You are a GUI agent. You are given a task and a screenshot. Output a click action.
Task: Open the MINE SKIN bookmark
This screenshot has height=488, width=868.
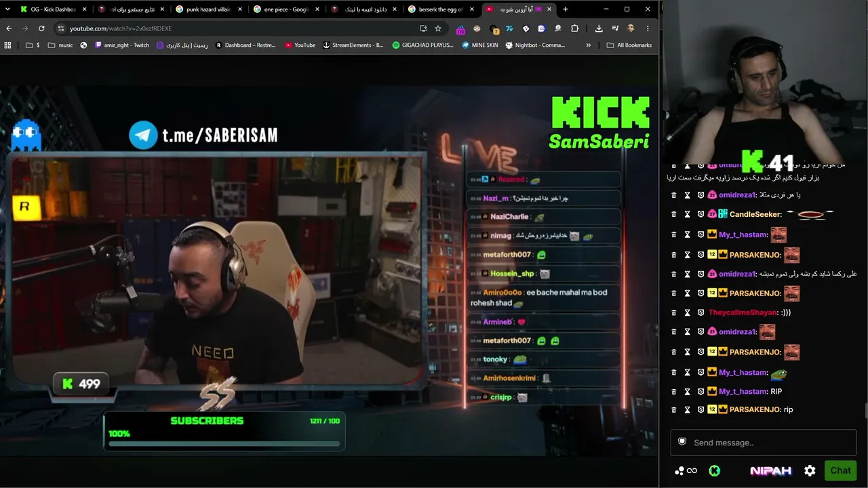coord(480,45)
